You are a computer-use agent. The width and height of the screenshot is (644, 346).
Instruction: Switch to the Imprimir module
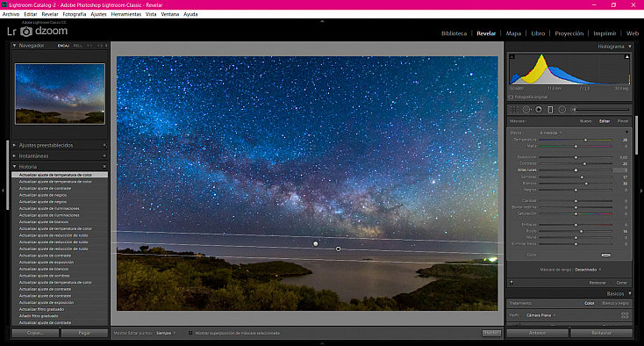point(605,33)
